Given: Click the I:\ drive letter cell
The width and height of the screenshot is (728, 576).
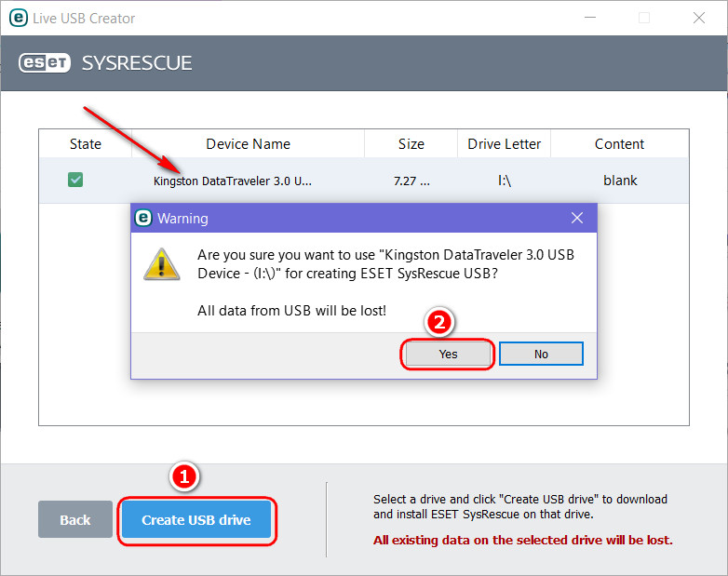Looking at the screenshot, I should click(505, 181).
